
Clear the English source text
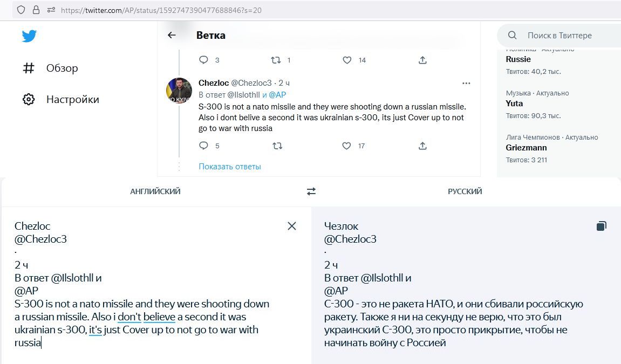click(x=292, y=226)
